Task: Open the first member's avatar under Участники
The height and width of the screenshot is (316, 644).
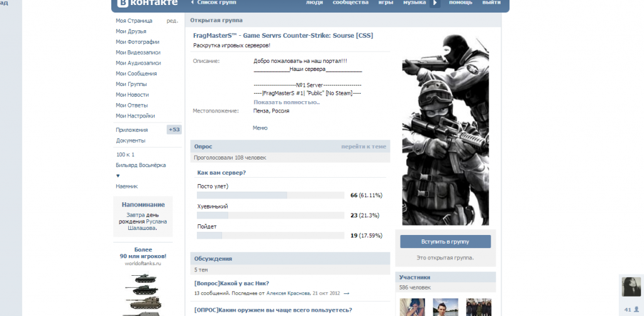Action: point(412,307)
